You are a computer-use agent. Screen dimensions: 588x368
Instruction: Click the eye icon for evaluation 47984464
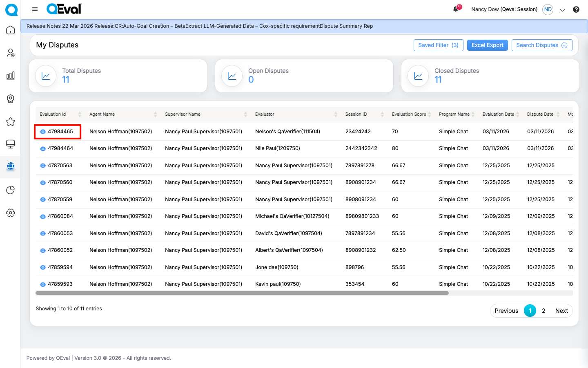click(43, 149)
